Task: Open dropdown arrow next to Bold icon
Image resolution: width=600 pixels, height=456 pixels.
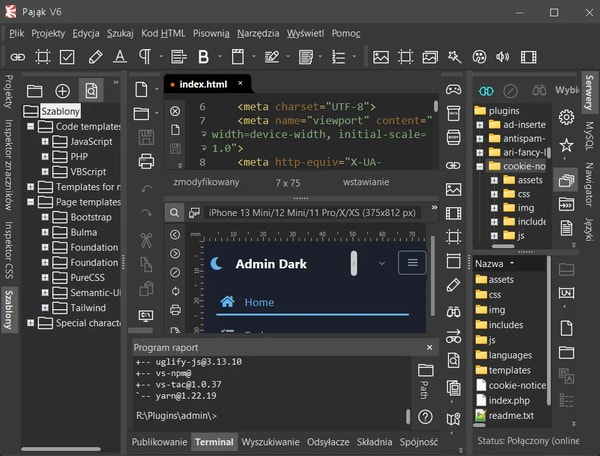Action: (220, 57)
